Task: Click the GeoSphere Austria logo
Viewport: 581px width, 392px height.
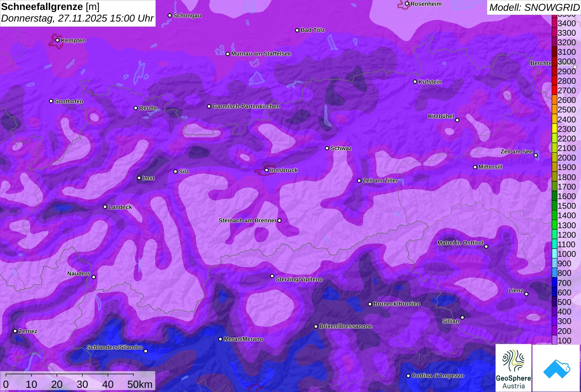Action: point(513,368)
